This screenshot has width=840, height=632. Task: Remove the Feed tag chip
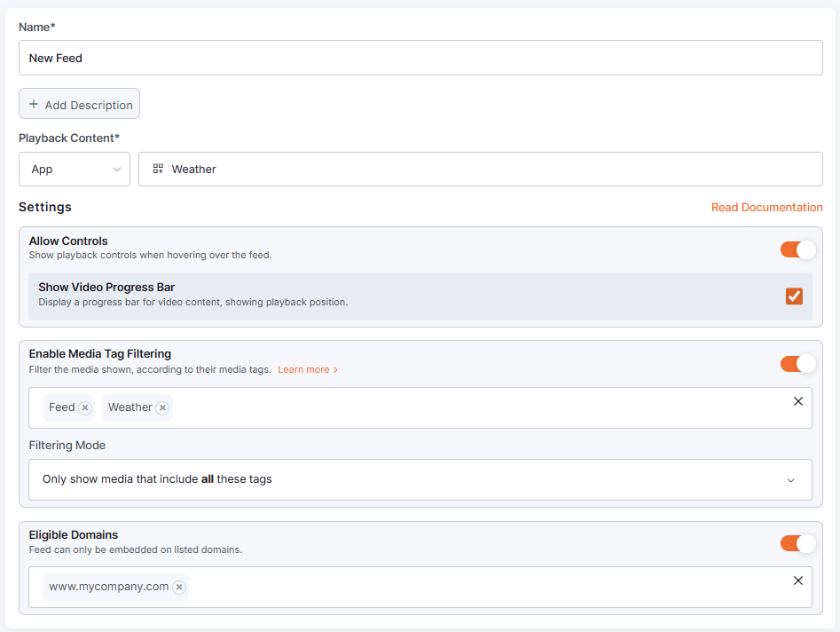pyautogui.click(x=85, y=407)
